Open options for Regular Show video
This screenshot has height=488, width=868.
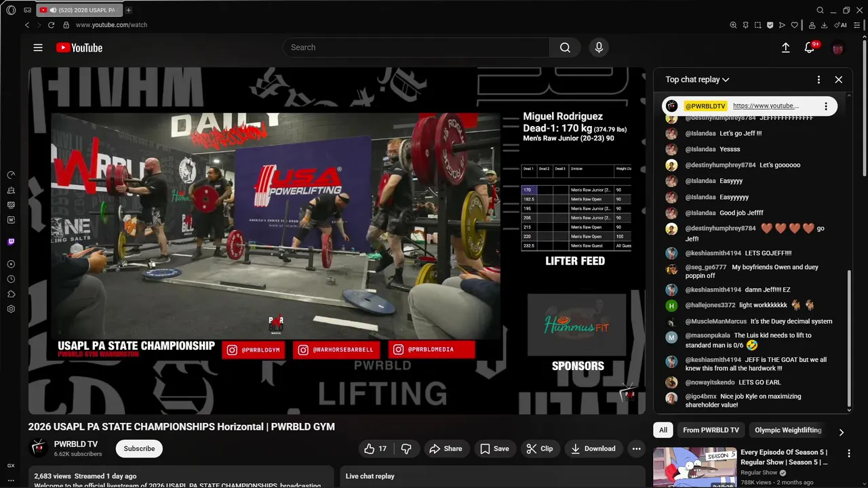(848, 453)
